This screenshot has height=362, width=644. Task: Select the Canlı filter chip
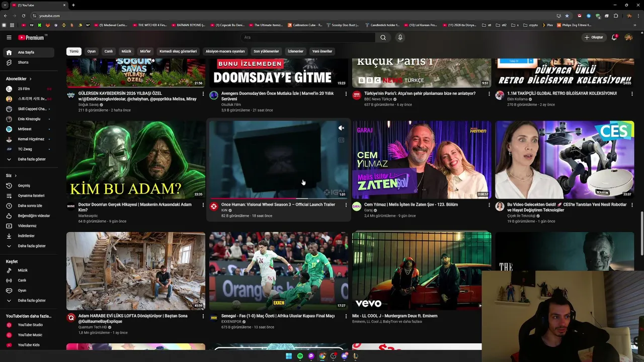pos(108,51)
